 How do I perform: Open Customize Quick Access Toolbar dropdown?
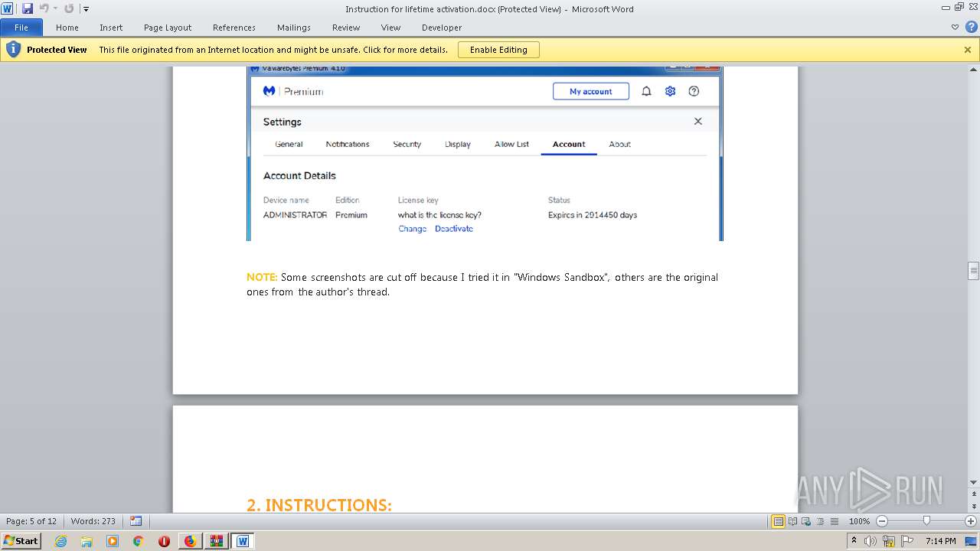coord(86,9)
